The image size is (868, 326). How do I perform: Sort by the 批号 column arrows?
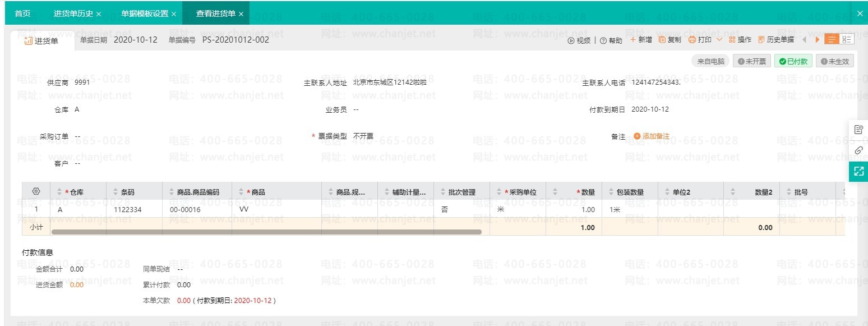click(788, 192)
